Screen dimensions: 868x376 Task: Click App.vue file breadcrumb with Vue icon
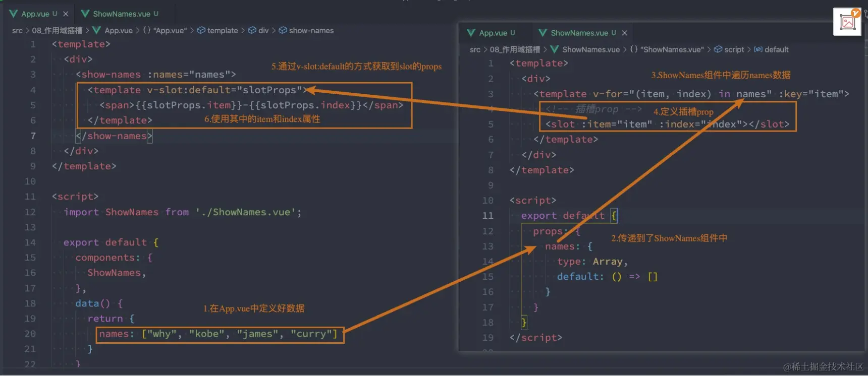coord(113,31)
